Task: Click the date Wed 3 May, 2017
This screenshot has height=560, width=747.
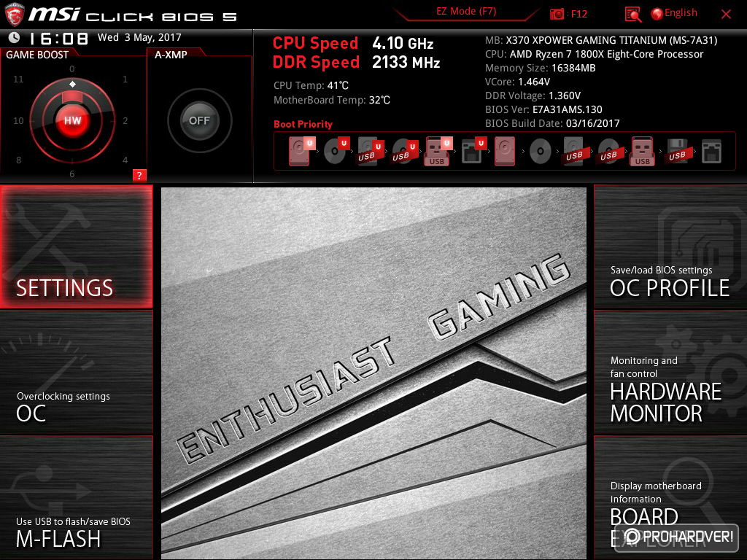Action: point(139,38)
